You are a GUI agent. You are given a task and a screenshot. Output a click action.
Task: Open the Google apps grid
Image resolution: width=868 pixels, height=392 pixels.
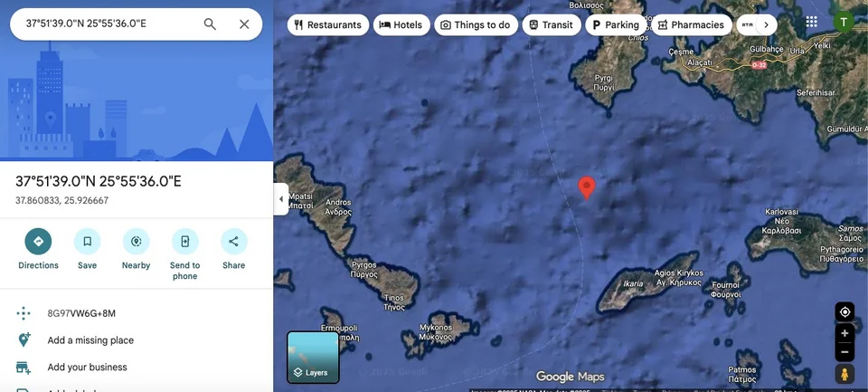(x=812, y=22)
